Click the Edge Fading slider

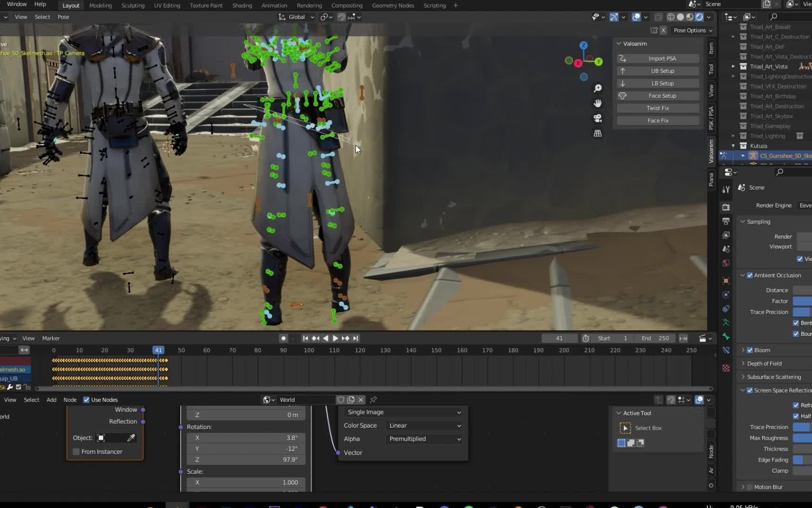click(x=802, y=460)
